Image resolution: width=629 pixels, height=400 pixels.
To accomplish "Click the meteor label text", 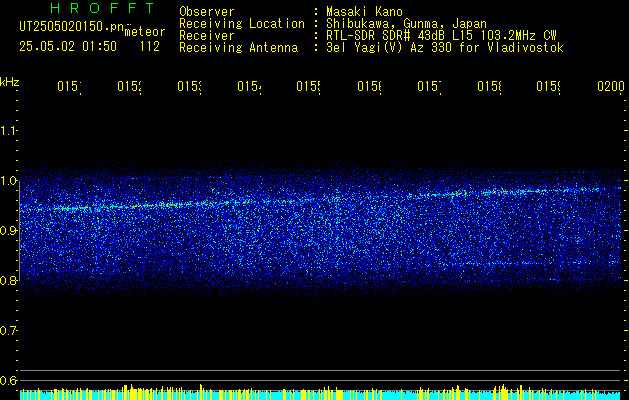I will 145,32.
